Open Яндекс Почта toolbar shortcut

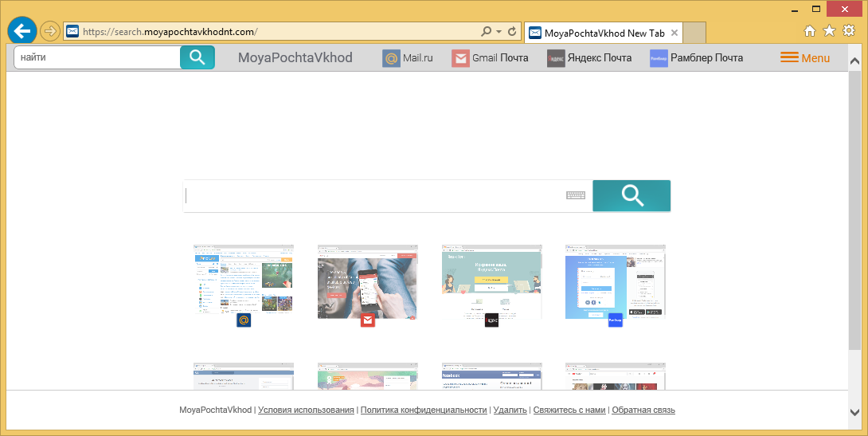[x=589, y=58]
